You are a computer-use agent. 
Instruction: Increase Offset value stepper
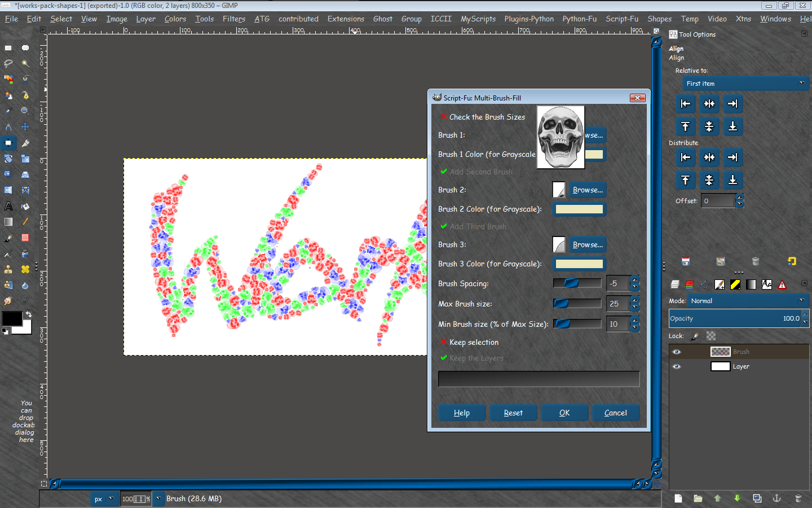pyautogui.click(x=740, y=197)
